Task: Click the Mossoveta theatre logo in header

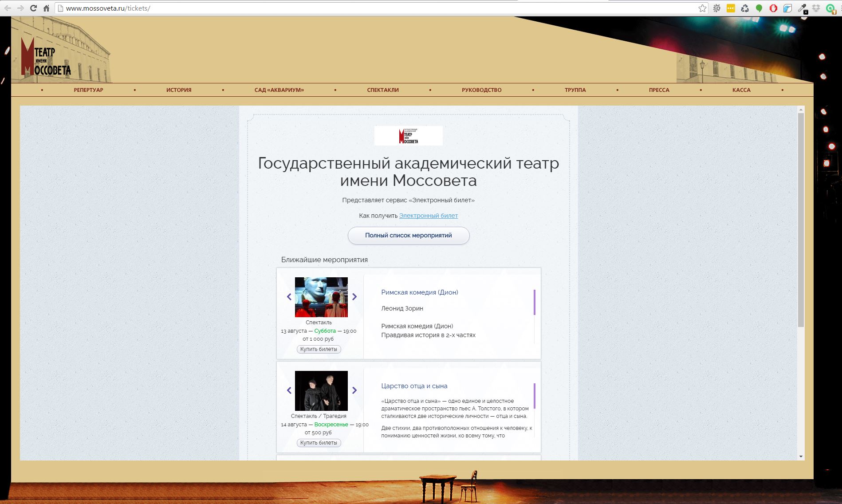Action: 46,58
